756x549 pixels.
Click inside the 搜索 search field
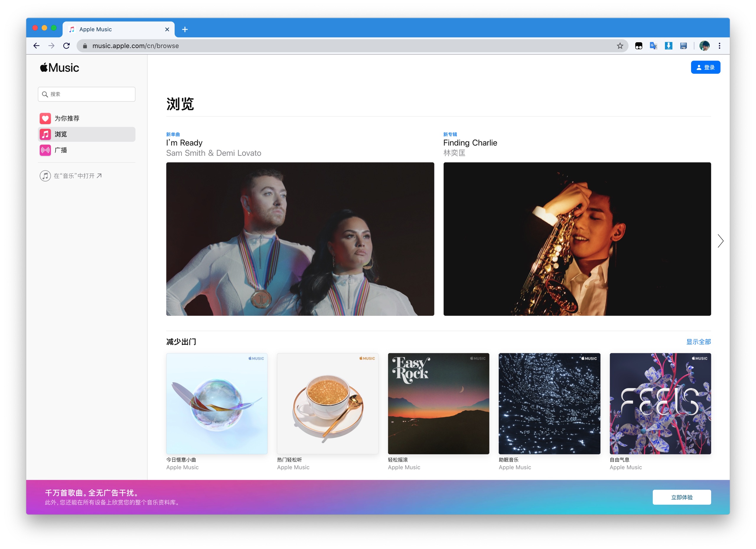[87, 94]
